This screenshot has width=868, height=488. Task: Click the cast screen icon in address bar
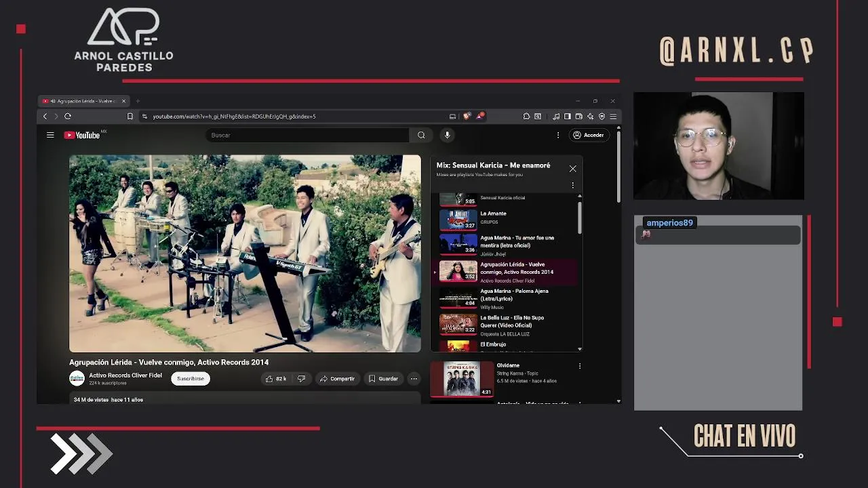coord(452,117)
